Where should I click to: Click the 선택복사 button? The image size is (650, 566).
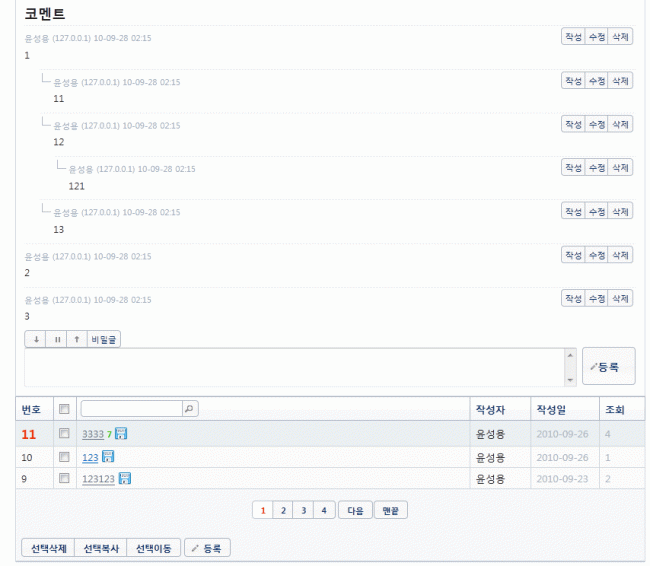coord(101,548)
